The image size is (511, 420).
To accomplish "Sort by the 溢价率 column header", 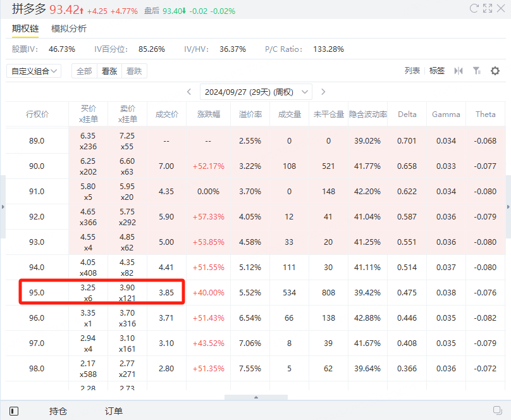I will pos(250,114).
